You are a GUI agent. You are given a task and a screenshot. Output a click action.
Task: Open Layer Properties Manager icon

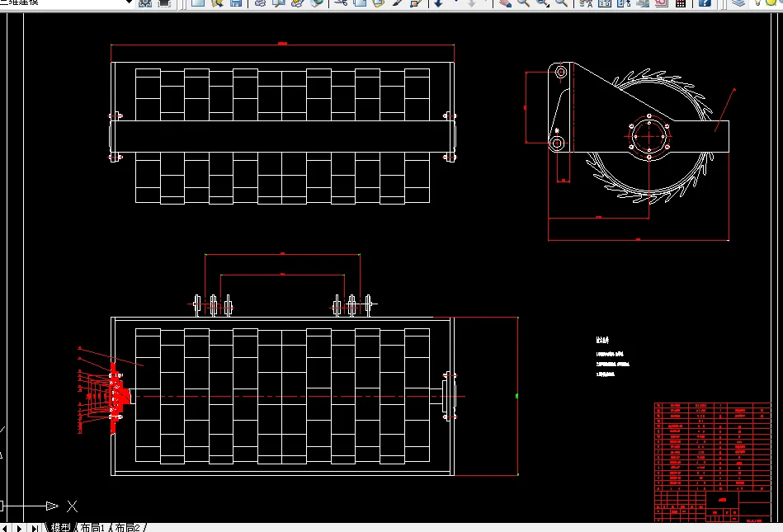(x=738, y=3)
